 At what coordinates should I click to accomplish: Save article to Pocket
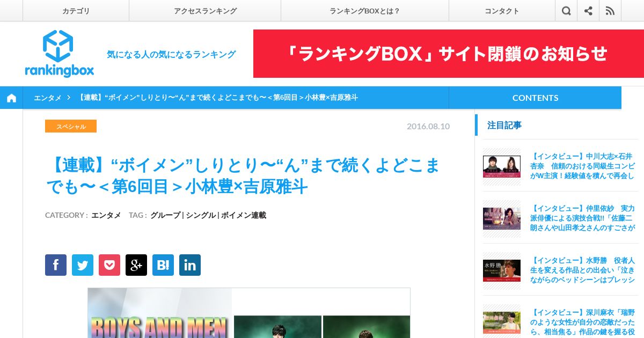[109, 265]
